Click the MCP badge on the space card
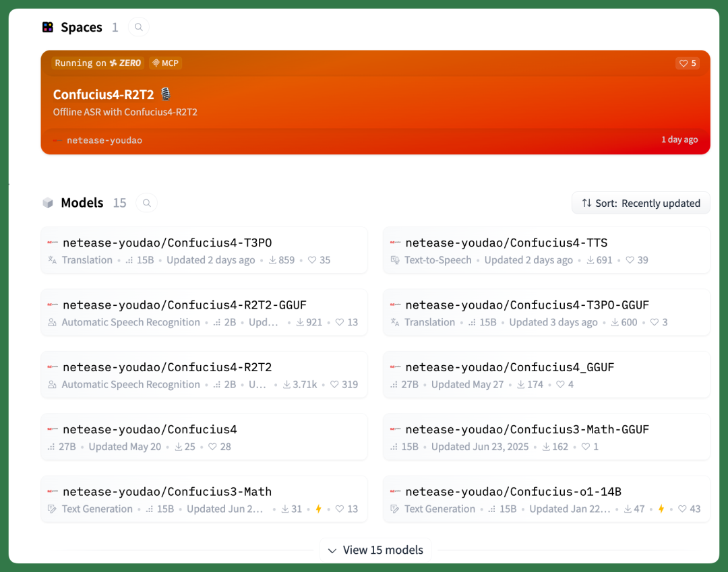This screenshot has height=572, width=728. (x=165, y=63)
